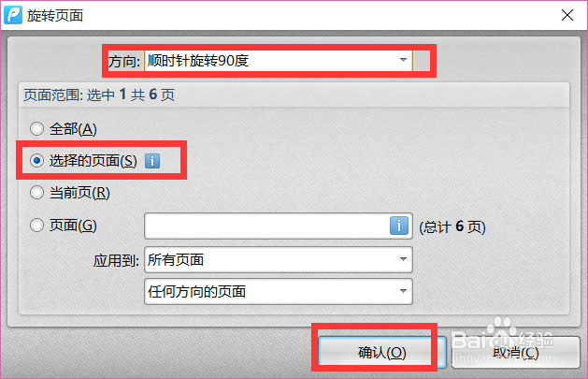
Task: Click info icon next to 选择的页面
Action: (x=152, y=161)
